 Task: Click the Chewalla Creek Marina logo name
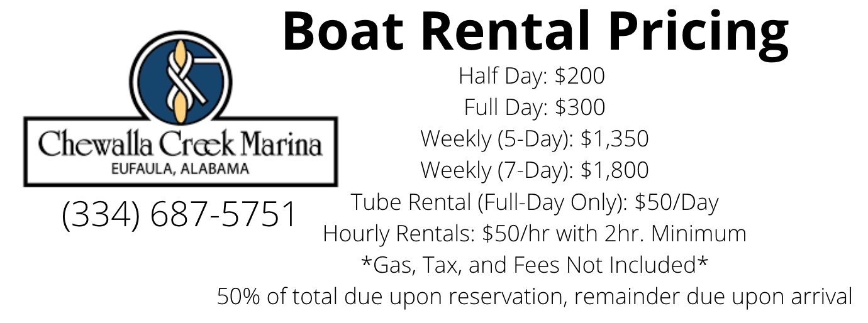180,144
